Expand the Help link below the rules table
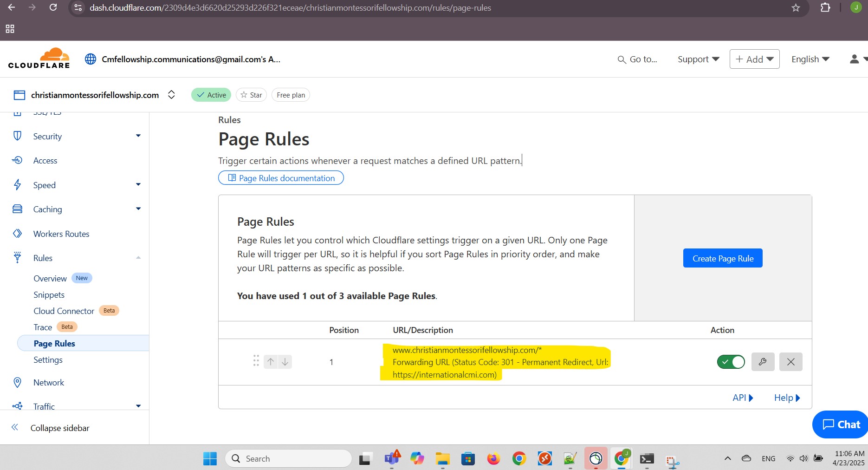 pyautogui.click(x=787, y=398)
